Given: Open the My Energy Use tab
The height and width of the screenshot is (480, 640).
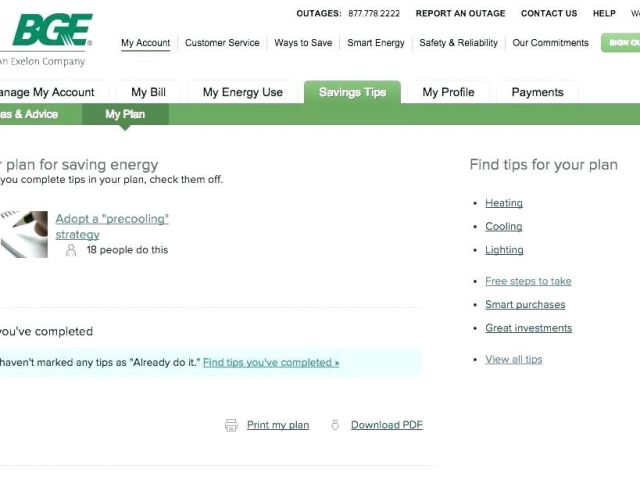Looking at the screenshot, I should 242,92.
